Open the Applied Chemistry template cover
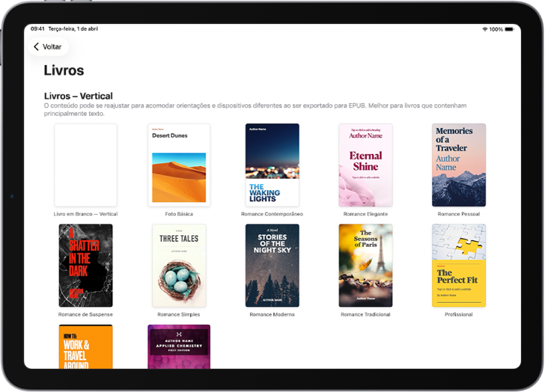This screenshot has width=545, height=392. (x=179, y=346)
